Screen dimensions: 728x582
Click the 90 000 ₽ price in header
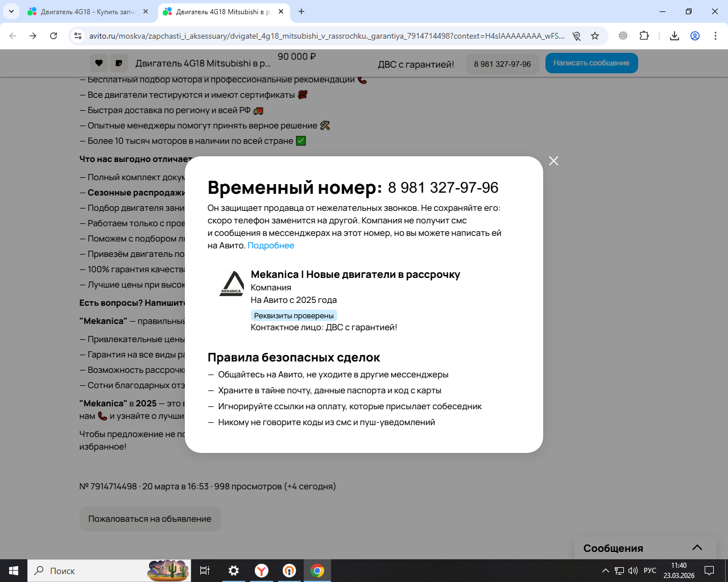click(297, 57)
